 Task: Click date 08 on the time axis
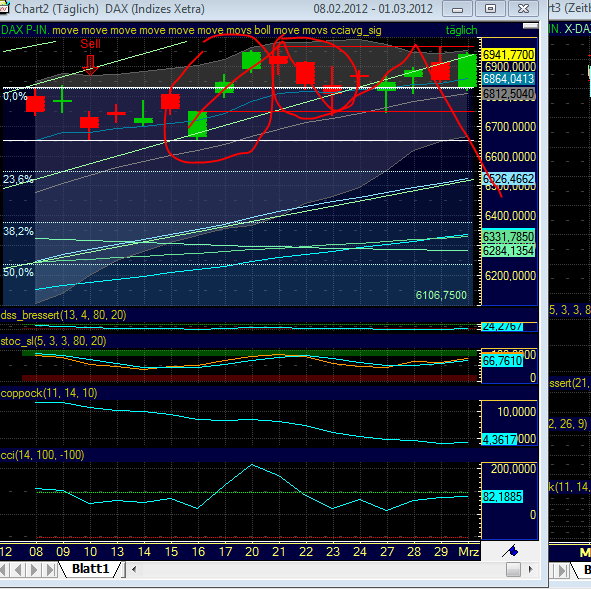click(x=36, y=552)
